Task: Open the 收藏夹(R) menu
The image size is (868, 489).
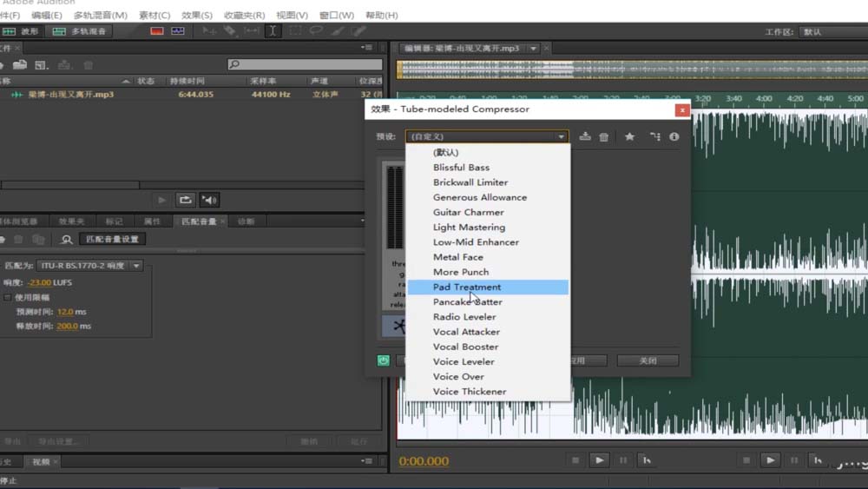Action: tap(244, 15)
